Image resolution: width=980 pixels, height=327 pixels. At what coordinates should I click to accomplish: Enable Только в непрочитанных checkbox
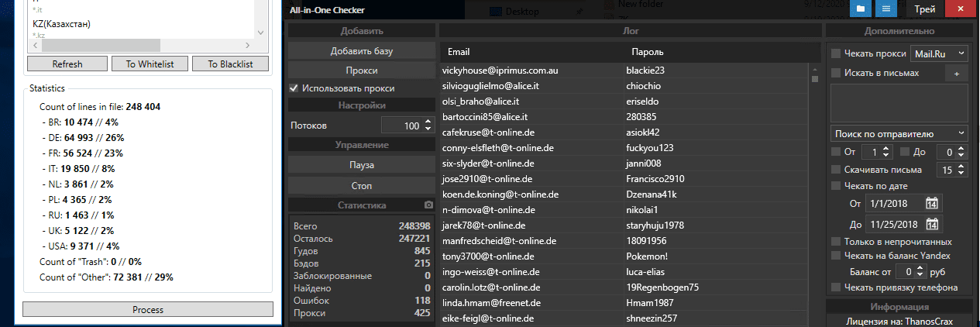836,242
